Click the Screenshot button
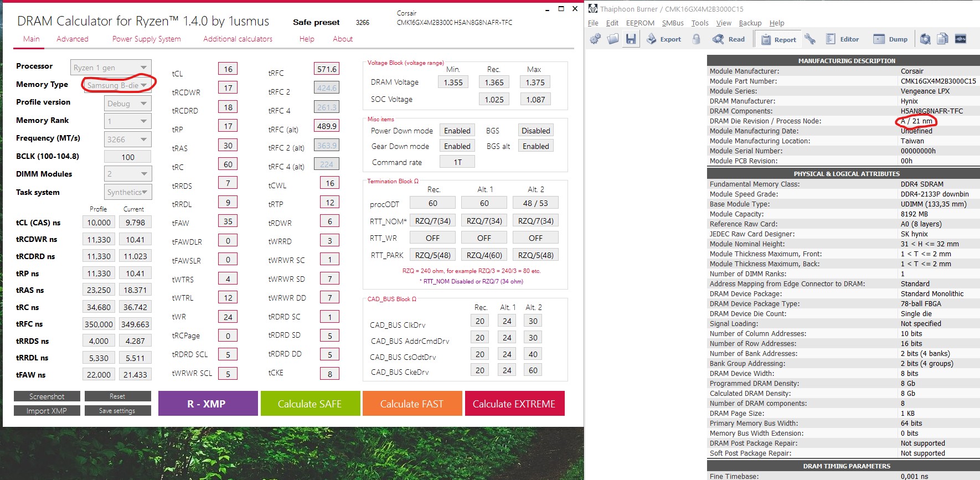The image size is (980, 480). coord(47,396)
